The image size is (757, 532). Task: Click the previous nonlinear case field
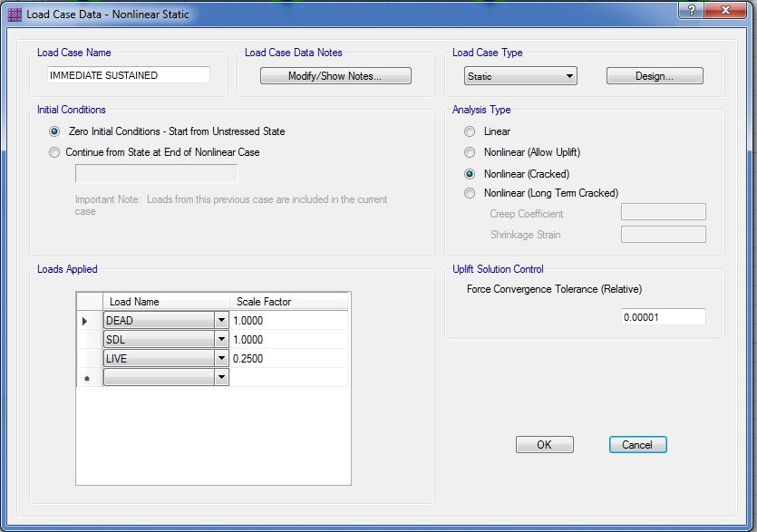click(157, 174)
